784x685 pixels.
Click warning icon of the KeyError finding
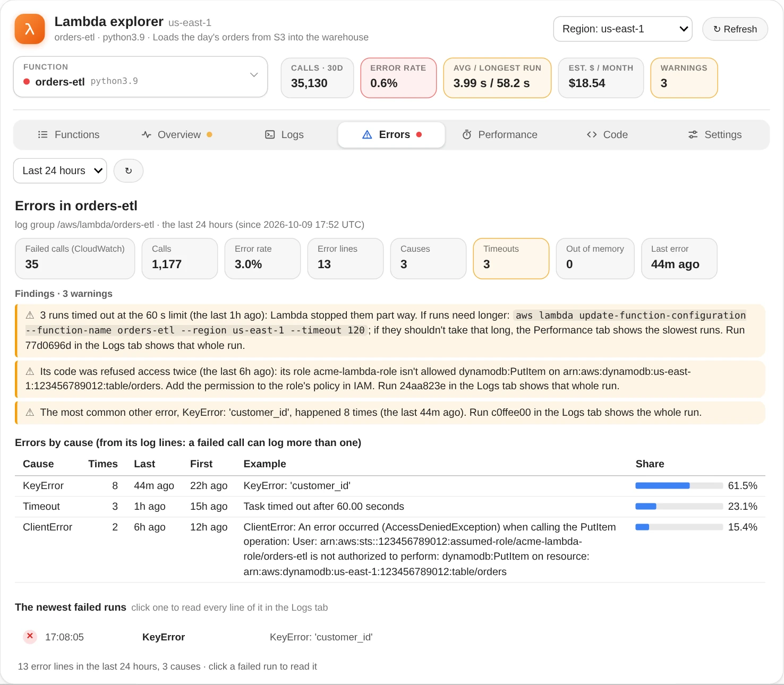tap(30, 413)
